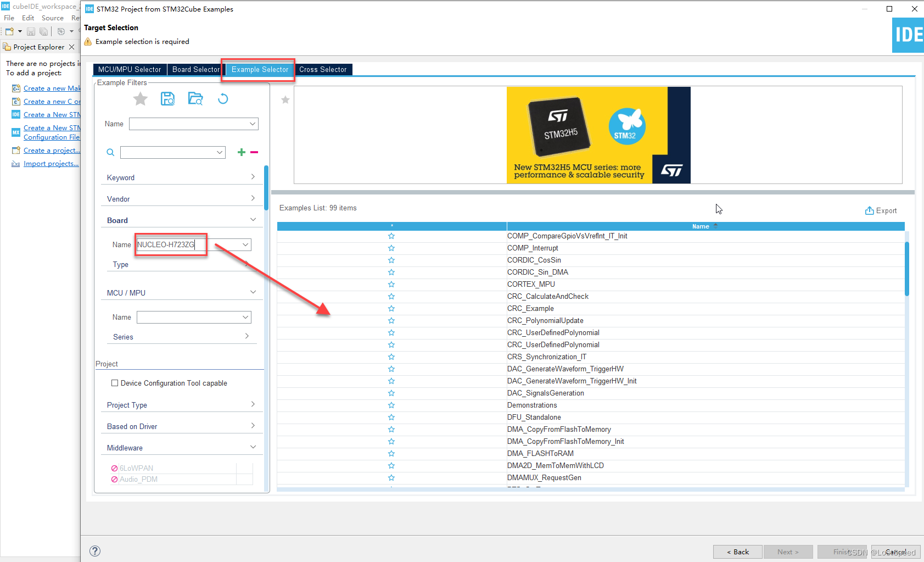Star the CORDIC_CosSin example

point(391,260)
